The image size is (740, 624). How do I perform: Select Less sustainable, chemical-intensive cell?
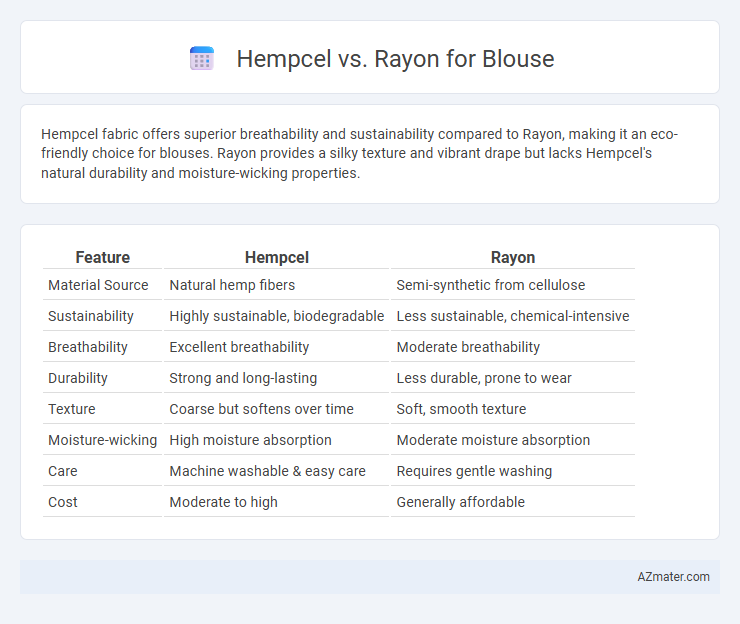pyautogui.click(x=513, y=316)
